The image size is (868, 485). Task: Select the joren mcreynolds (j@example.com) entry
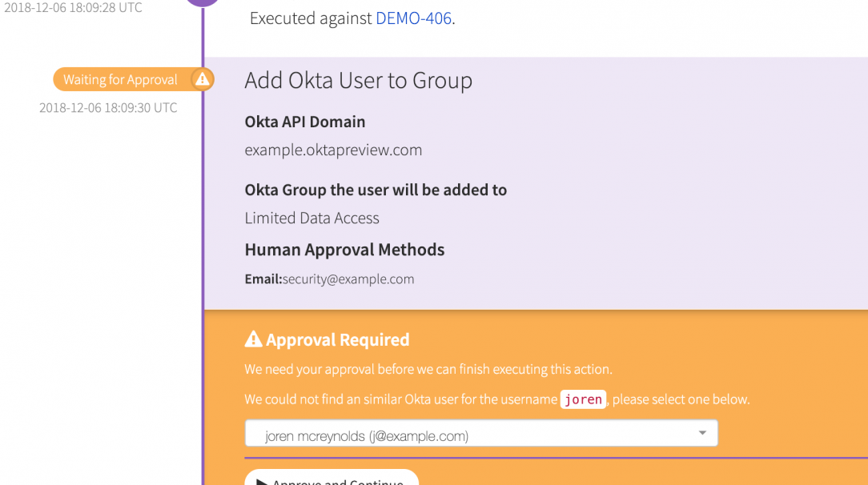[x=366, y=436]
